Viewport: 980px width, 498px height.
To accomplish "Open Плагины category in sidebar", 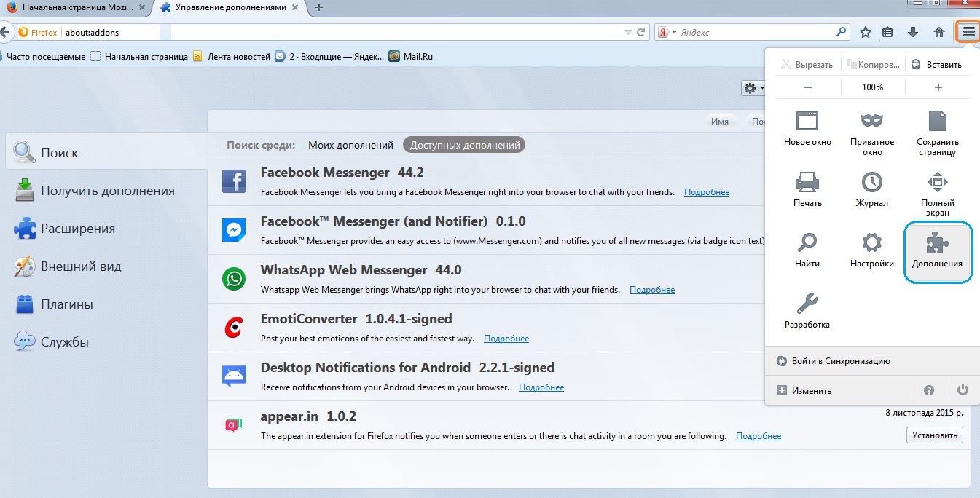I will coord(106,304).
